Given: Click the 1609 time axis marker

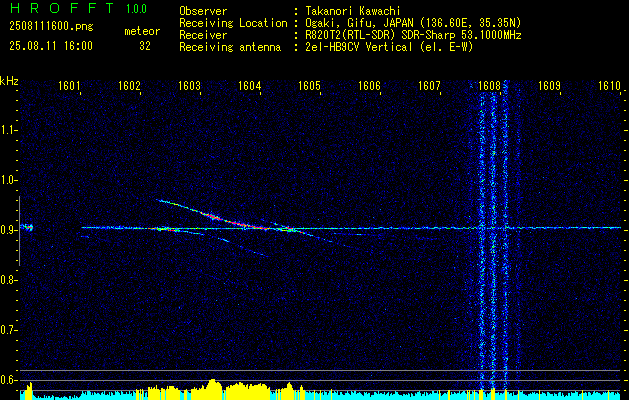Looking at the screenshot, I should tap(549, 85).
